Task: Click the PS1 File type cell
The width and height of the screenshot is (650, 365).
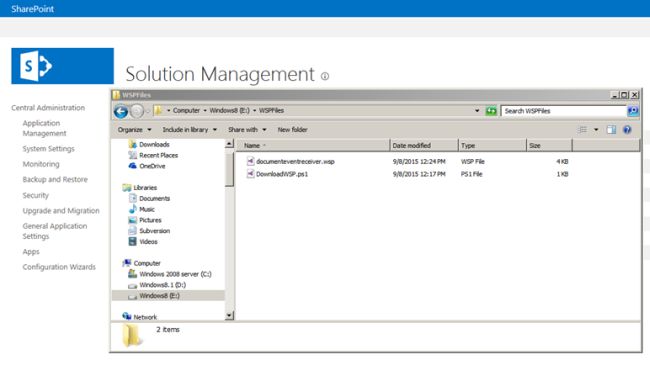Action: 472,174
